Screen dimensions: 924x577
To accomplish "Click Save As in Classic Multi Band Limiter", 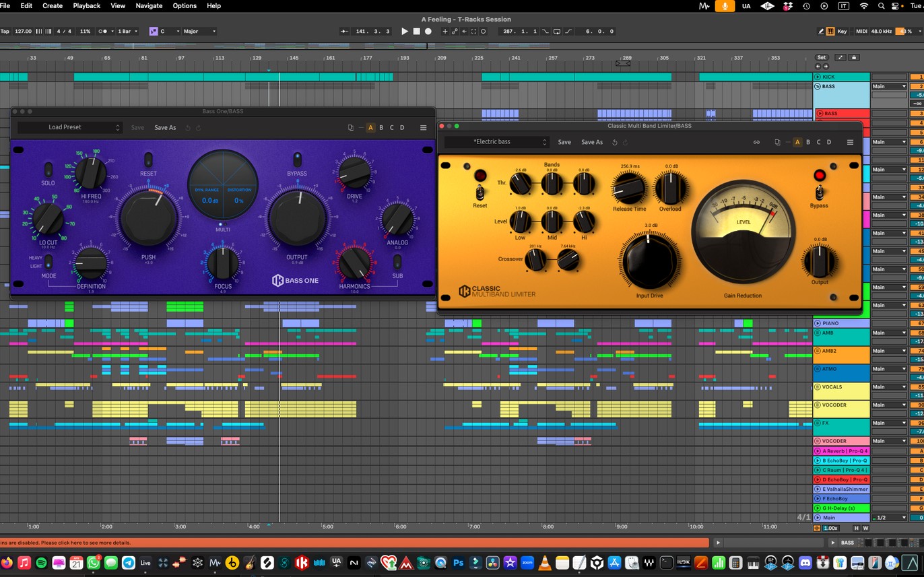I will pos(592,142).
